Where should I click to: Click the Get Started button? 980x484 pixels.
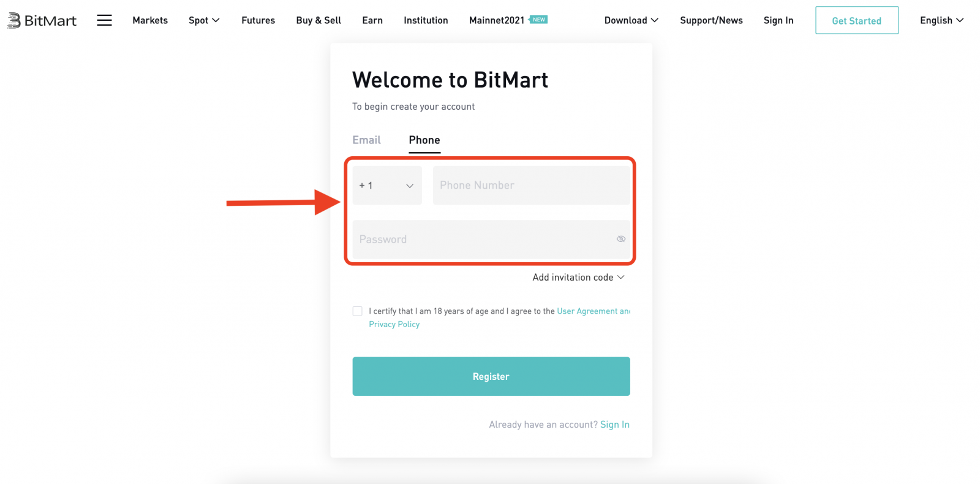[856, 20]
